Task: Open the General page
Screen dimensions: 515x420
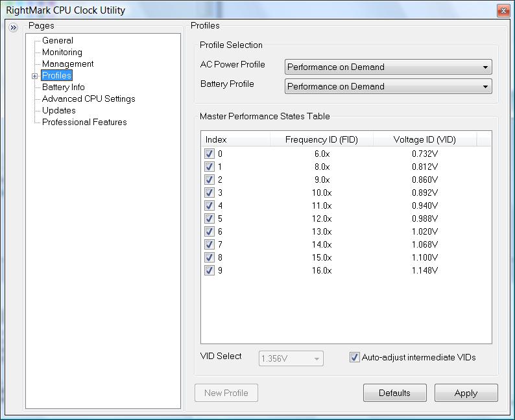Action: [58, 40]
